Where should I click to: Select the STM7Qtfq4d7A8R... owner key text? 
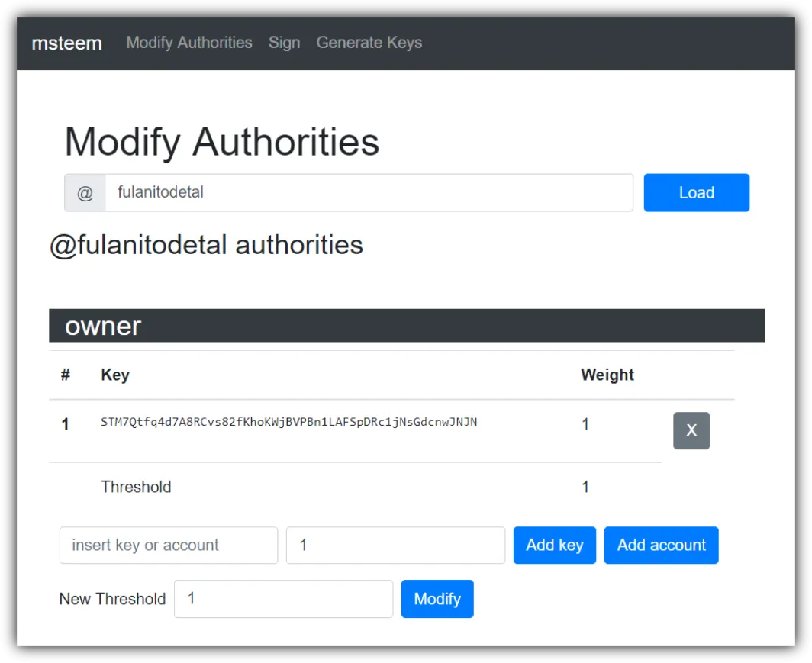tap(289, 422)
